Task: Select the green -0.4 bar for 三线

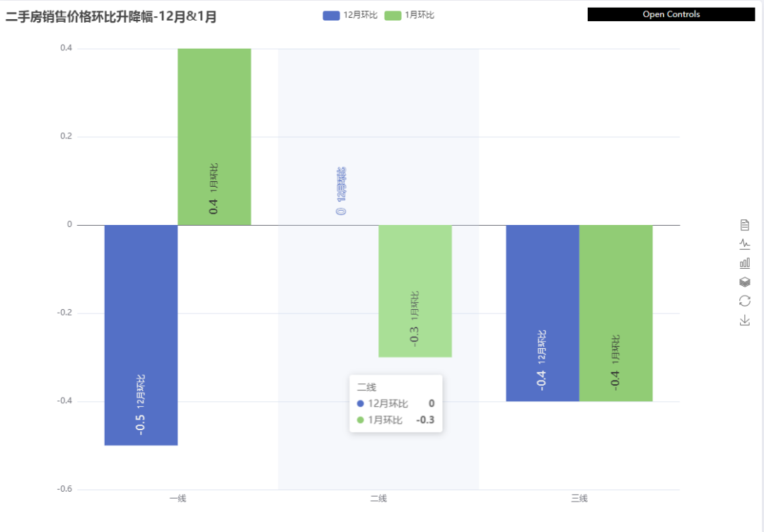Action: [616, 313]
